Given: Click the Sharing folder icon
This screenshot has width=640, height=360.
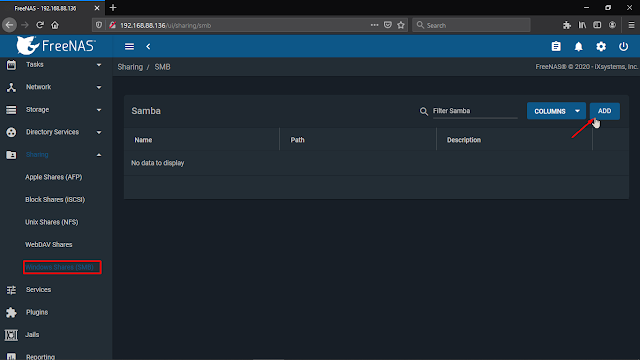Looking at the screenshot, I should 11,155.
